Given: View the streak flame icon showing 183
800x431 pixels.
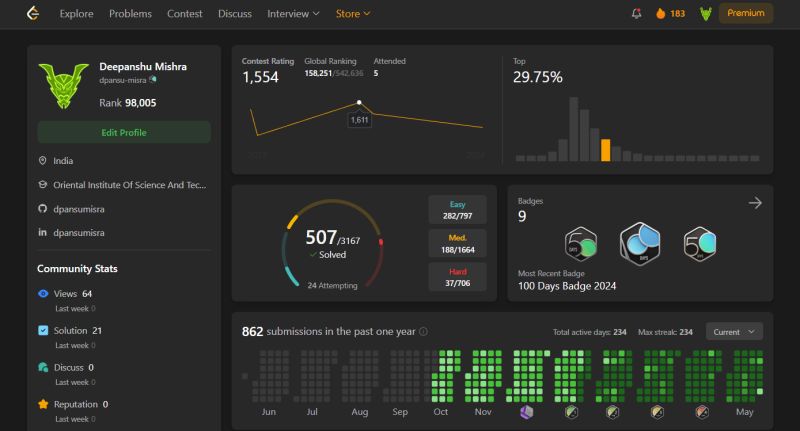Looking at the screenshot, I should tap(661, 13).
